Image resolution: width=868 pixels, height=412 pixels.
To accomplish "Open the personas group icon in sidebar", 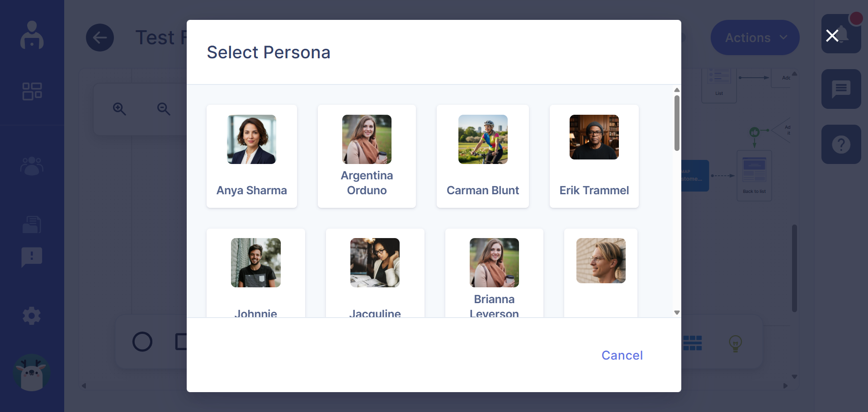I will pyautogui.click(x=32, y=166).
